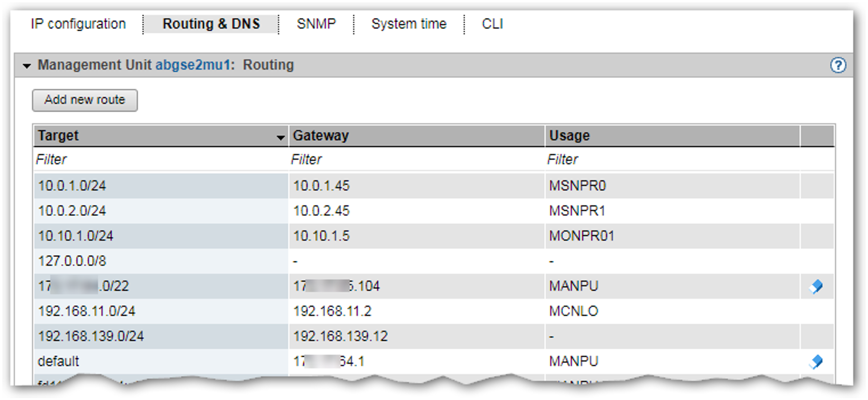This screenshot has height=400, width=868.
Task: Open the IP configuration tab
Action: coord(78,24)
